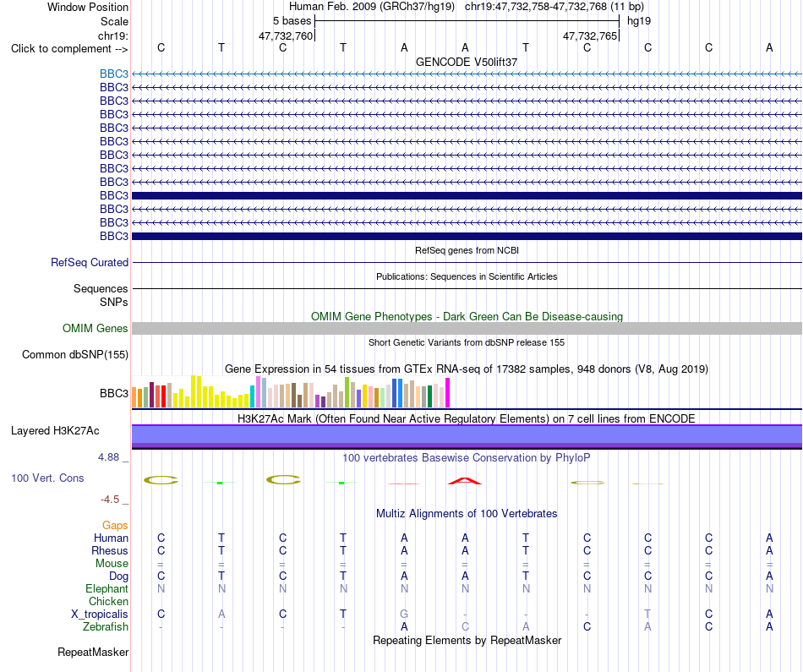
Task: Click the magenta last bar in GTEx chart
Action: (448, 393)
